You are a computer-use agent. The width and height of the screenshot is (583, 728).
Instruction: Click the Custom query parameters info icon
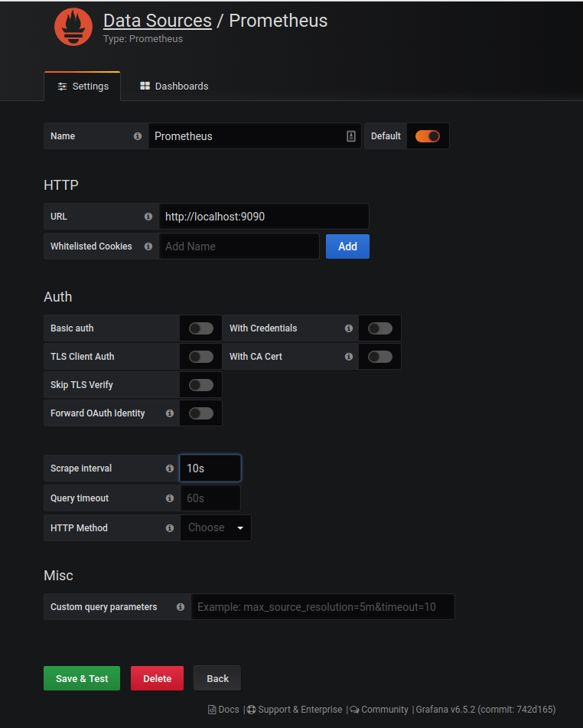181,607
